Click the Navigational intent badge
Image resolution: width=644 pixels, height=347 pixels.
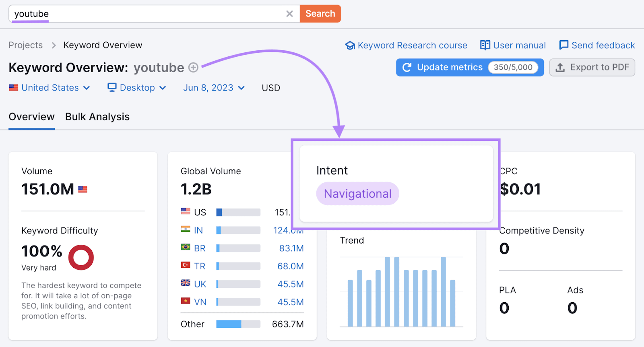[x=357, y=194]
